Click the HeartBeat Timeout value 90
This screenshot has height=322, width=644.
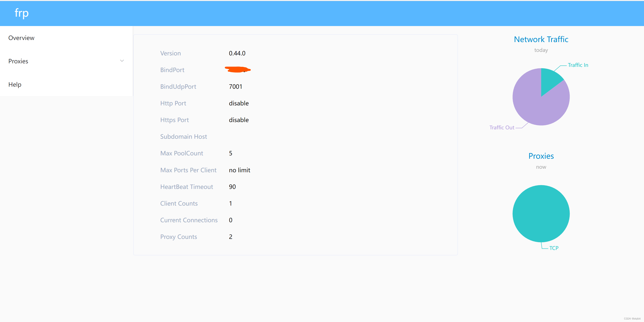[x=232, y=187]
